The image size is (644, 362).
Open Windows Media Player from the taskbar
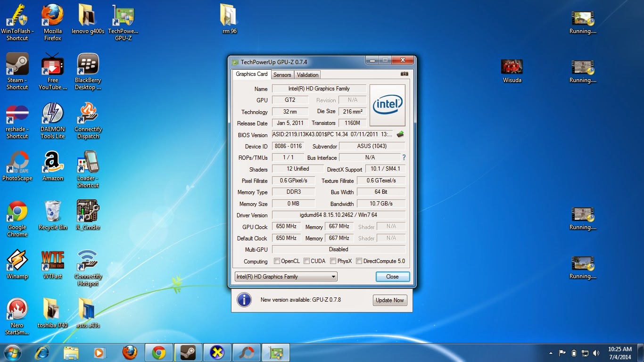[99, 353]
